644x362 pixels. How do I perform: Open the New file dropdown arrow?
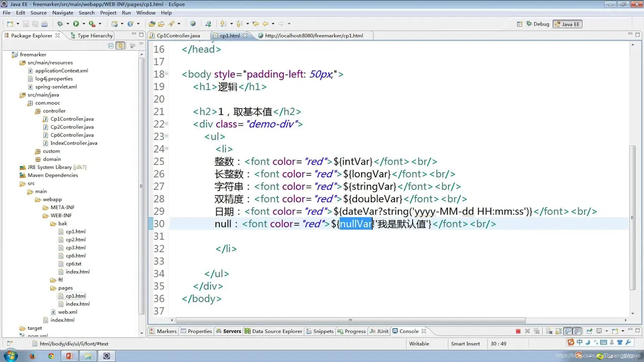click(x=17, y=24)
